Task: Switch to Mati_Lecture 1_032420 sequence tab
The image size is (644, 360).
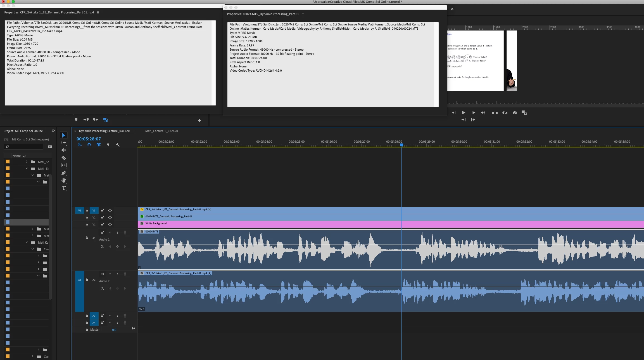Action: point(161,131)
